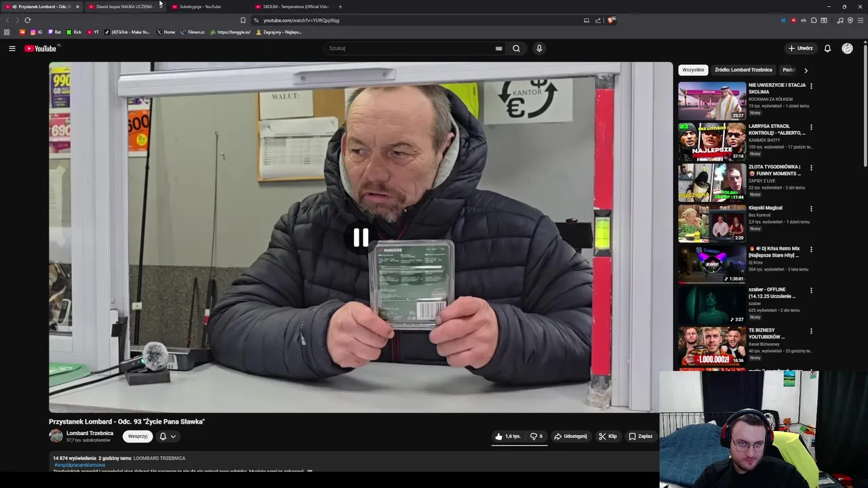Open options menu for szaber - OFFLINE video
868x488 pixels.
(x=811, y=290)
